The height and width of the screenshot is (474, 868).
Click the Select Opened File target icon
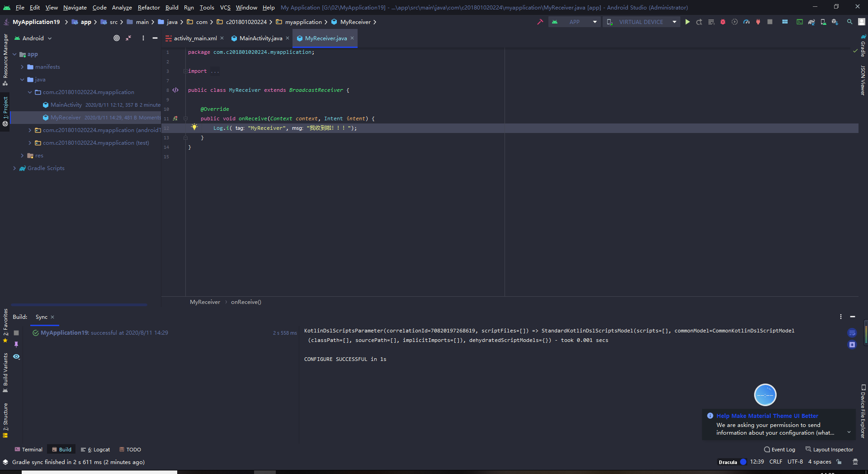coord(117,38)
